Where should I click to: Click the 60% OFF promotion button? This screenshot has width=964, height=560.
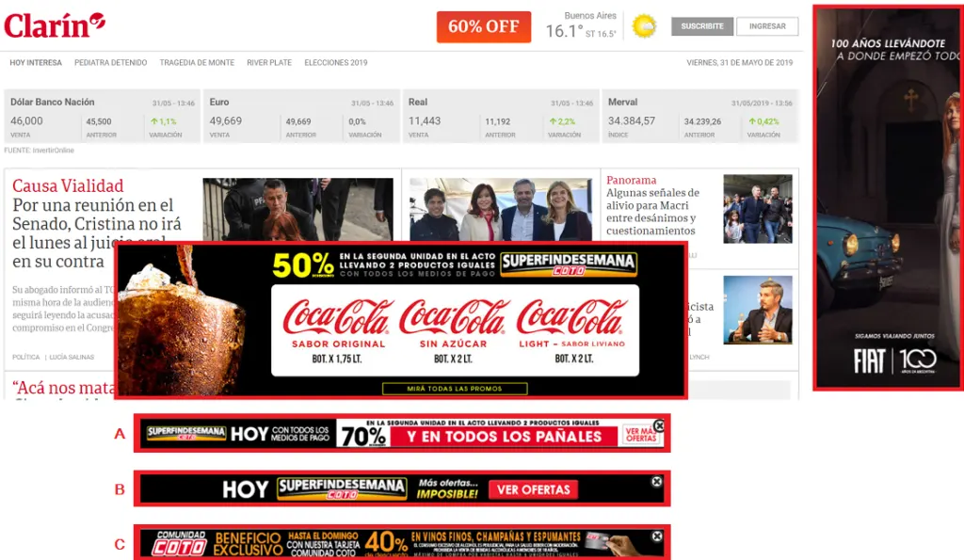483,26
